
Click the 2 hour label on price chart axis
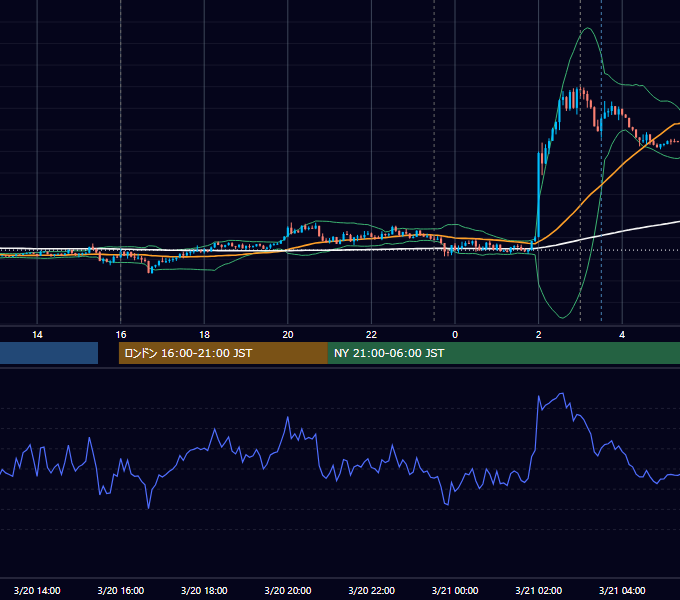[539, 335]
